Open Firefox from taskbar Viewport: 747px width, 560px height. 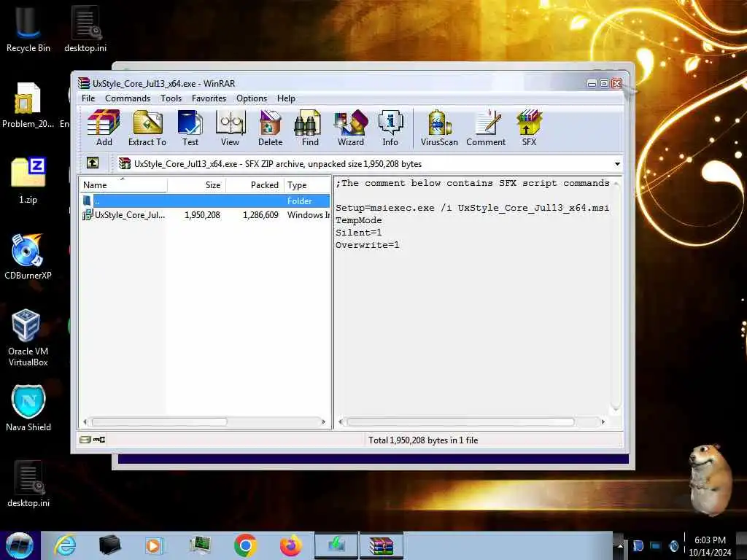point(290,545)
